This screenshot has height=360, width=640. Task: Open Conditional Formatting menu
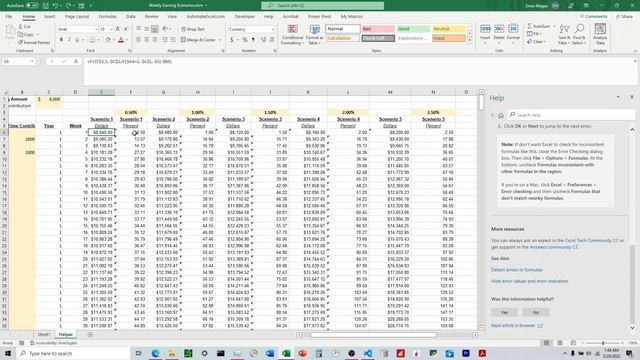(292, 35)
